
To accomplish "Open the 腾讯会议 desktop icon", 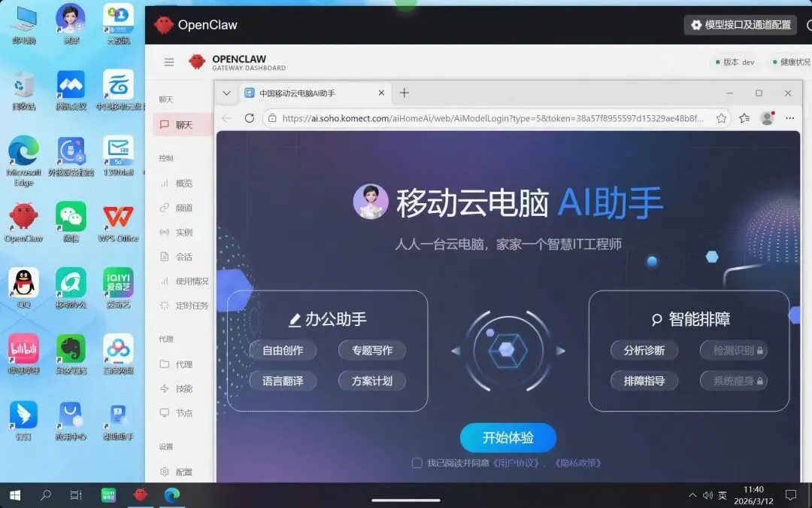I will click(71, 90).
